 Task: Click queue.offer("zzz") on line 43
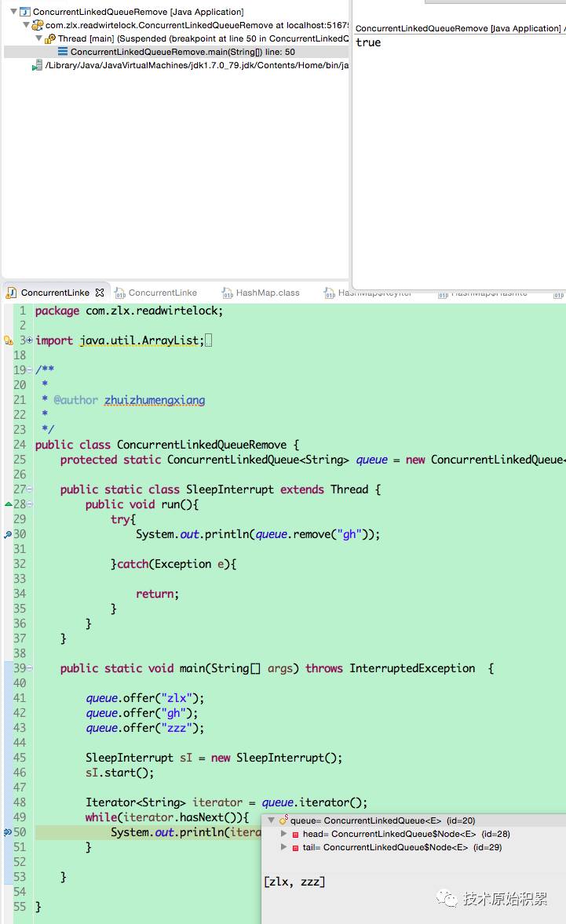tap(145, 729)
